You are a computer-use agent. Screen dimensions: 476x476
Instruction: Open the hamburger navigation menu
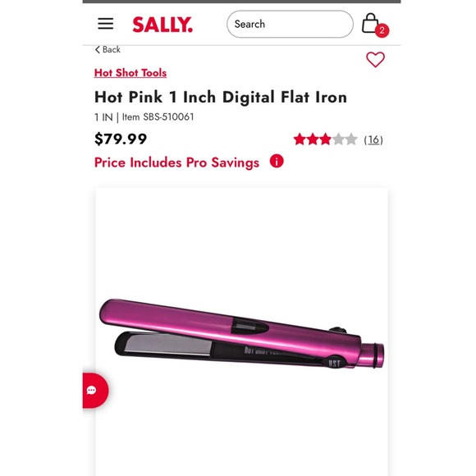tap(105, 24)
